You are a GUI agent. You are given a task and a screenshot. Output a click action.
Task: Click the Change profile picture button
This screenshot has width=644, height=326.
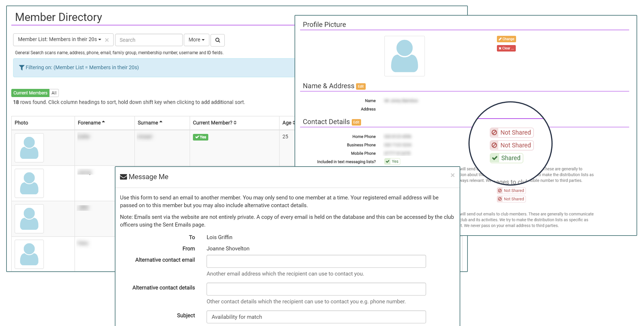tap(506, 39)
